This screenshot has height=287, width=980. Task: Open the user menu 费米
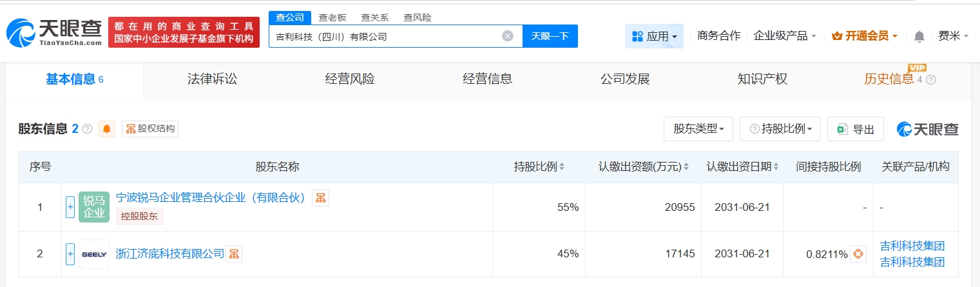click(x=954, y=36)
